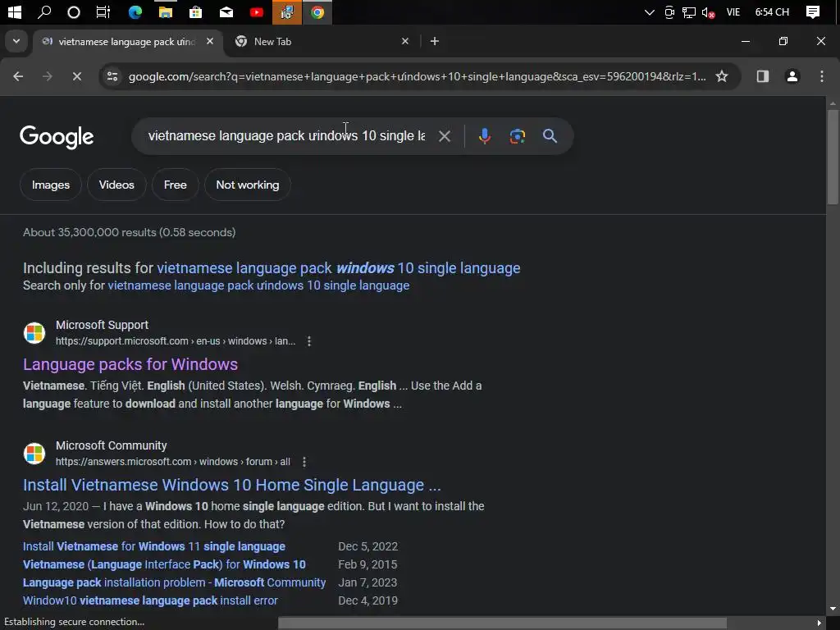Search only for original uindows query
This screenshot has width=840, height=630.
pos(258,285)
